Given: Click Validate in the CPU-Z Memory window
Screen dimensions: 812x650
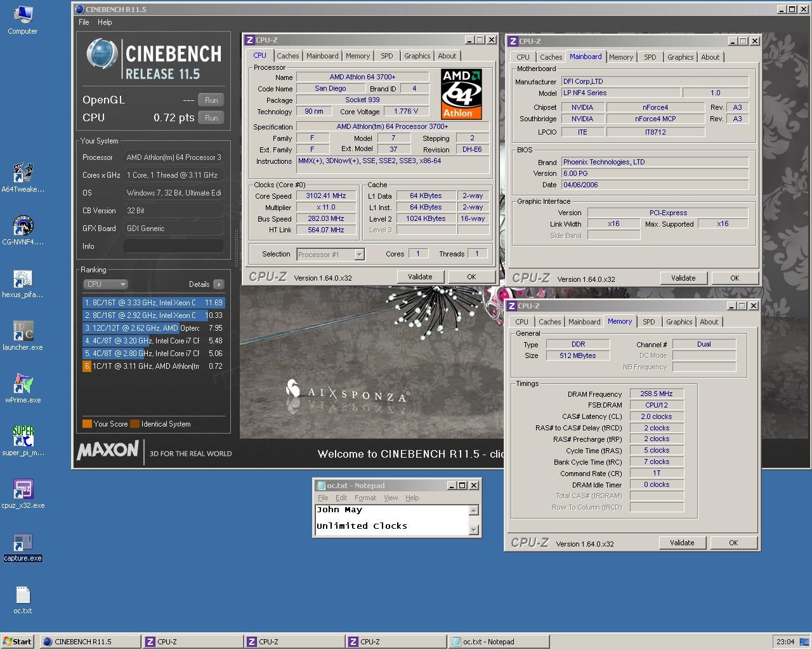Looking at the screenshot, I should pyautogui.click(x=682, y=543).
